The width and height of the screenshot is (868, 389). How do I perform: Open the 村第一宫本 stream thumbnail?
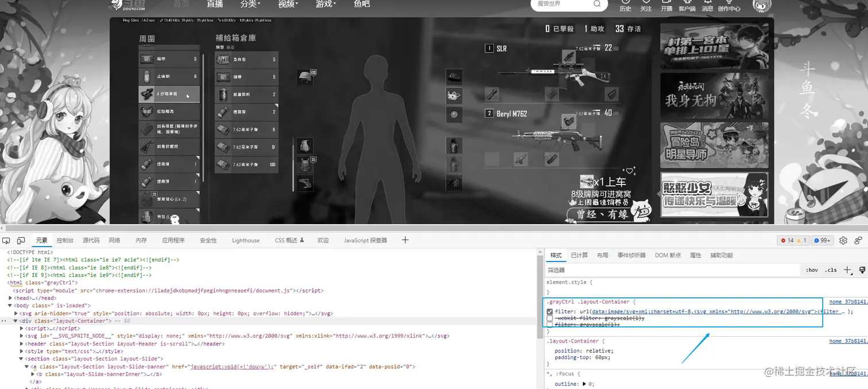tap(714, 46)
